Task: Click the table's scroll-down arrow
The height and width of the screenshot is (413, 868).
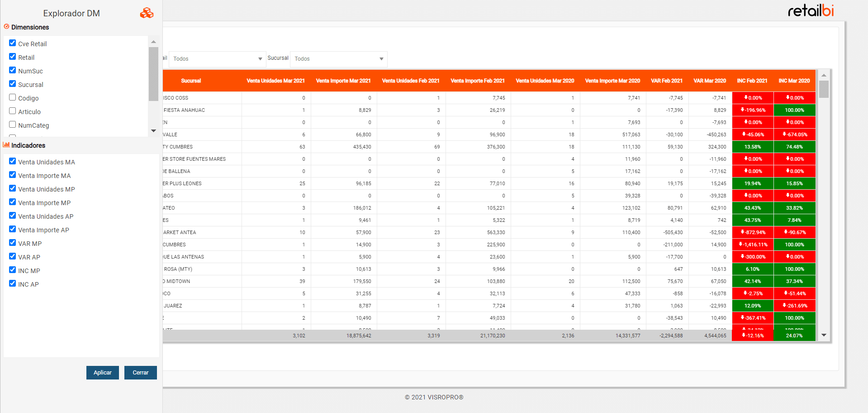Action: (824, 336)
